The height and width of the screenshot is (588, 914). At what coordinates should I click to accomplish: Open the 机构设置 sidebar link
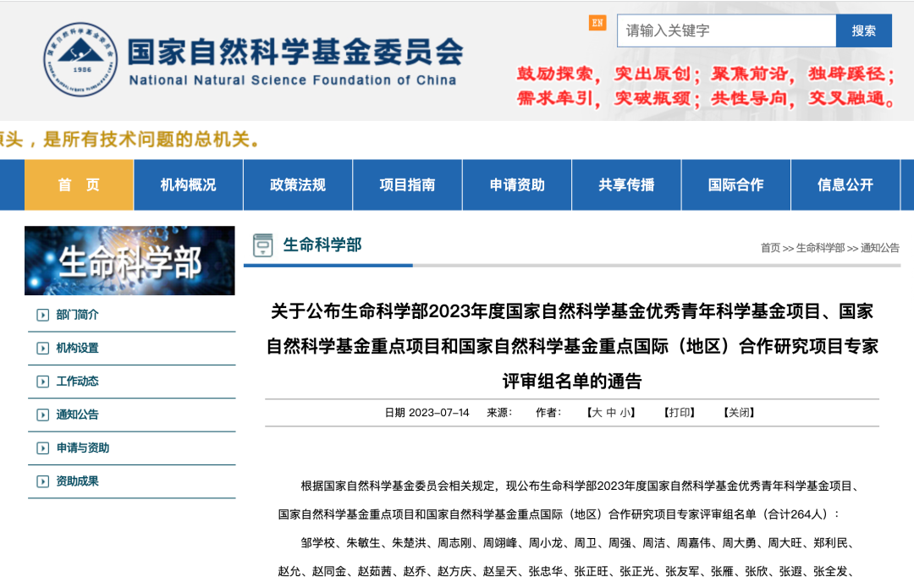(x=78, y=348)
